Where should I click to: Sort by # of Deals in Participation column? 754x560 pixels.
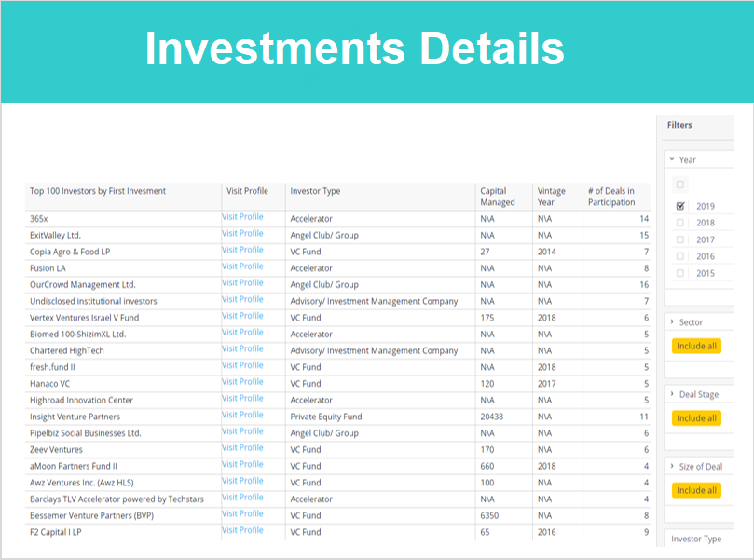[x=611, y=197]
